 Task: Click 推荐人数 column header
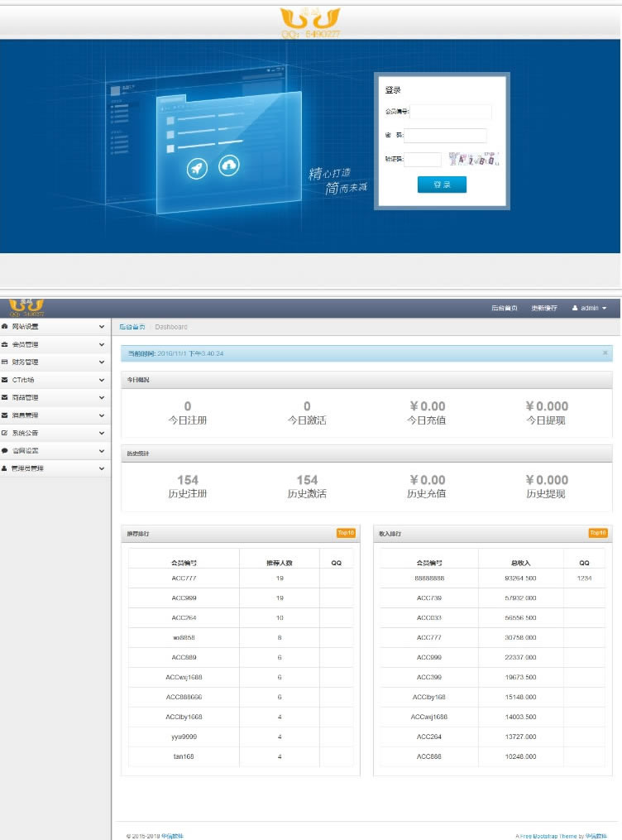tap(280, 563)
